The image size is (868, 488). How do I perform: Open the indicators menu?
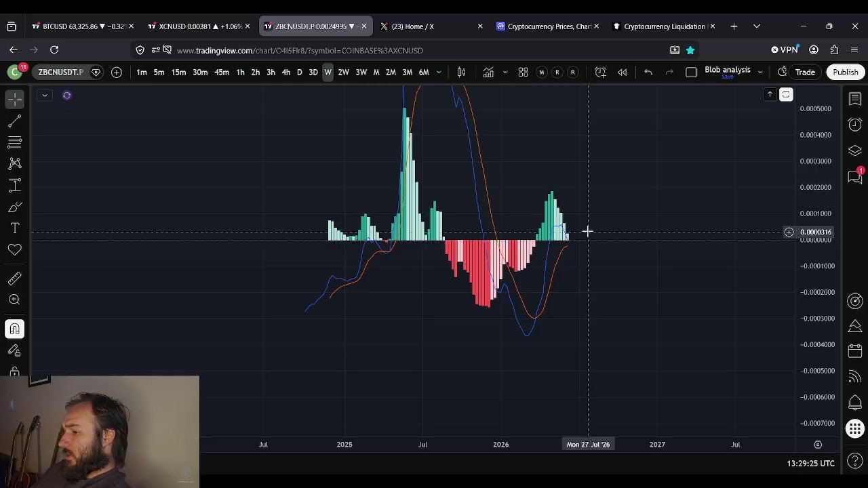(x=488, y=72)
